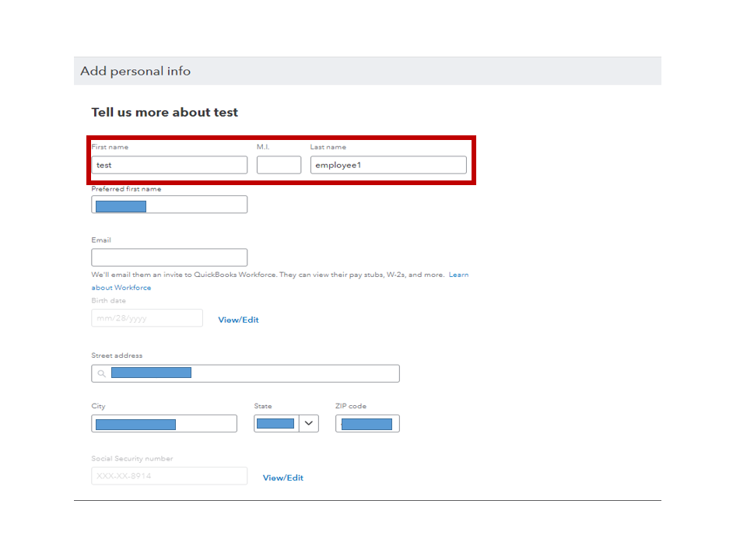This screenshot has width=747, height=560.
Task: Click the Birth date field
Action: point(147,318)
